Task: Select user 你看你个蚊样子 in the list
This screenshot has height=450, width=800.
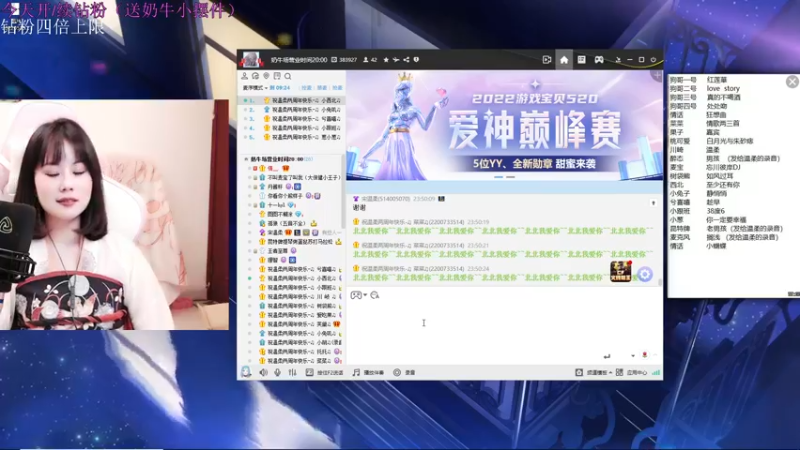Action: click(285, 196)
